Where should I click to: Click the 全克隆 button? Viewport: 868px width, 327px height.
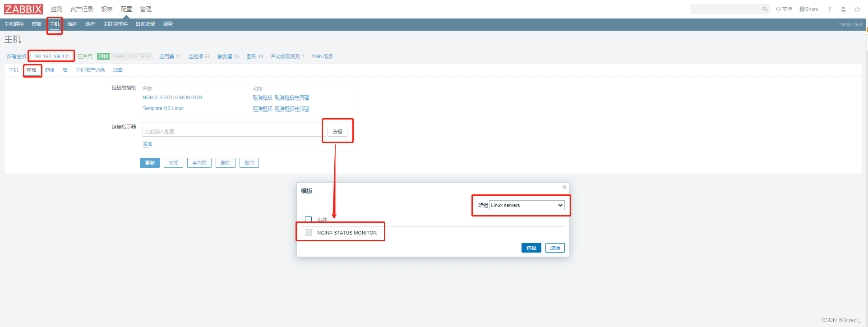pos(199,163)
